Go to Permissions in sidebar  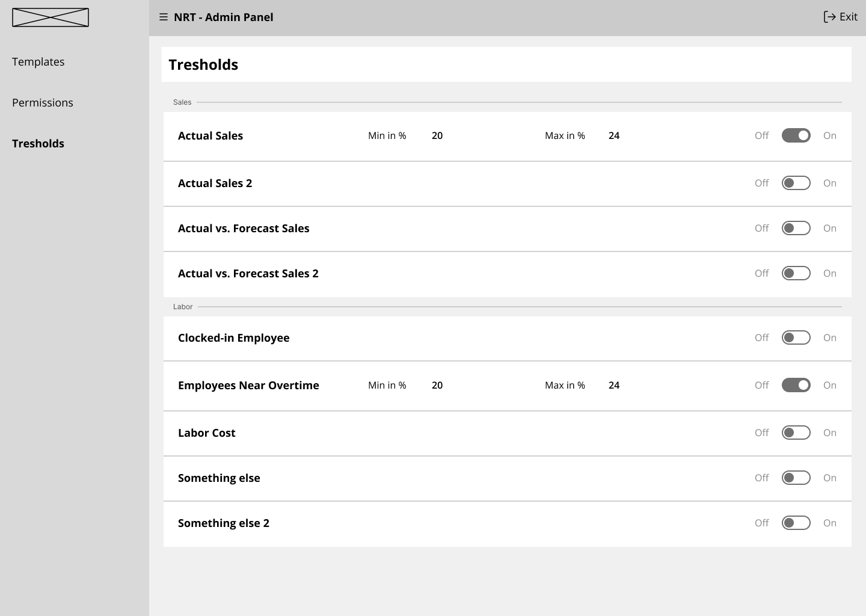43,103
